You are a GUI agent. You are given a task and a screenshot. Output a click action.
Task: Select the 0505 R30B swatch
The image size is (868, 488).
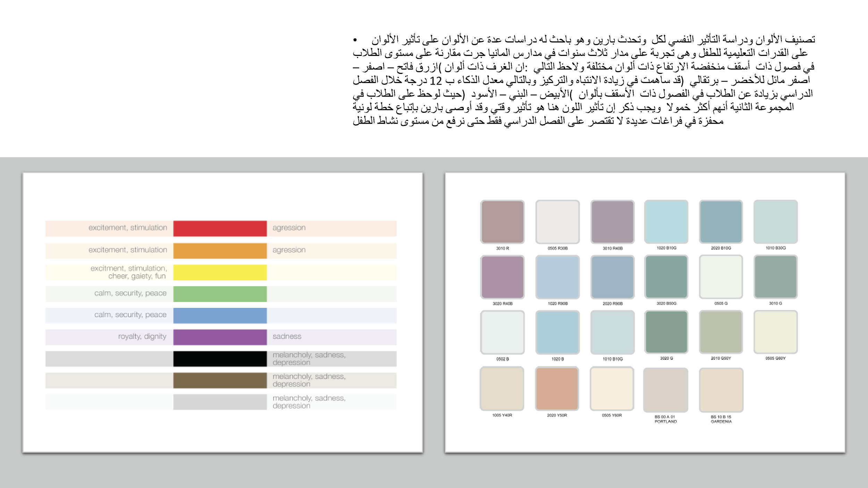[557, 221]
